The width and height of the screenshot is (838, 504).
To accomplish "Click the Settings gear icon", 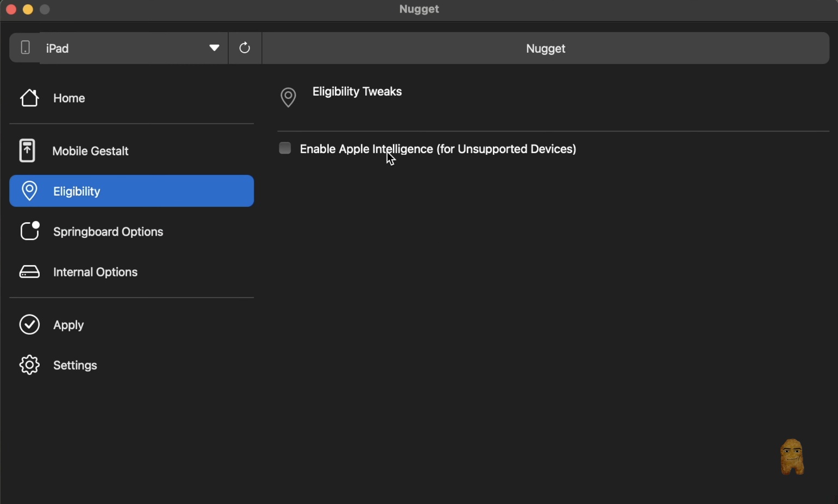I will click(29, 365).
